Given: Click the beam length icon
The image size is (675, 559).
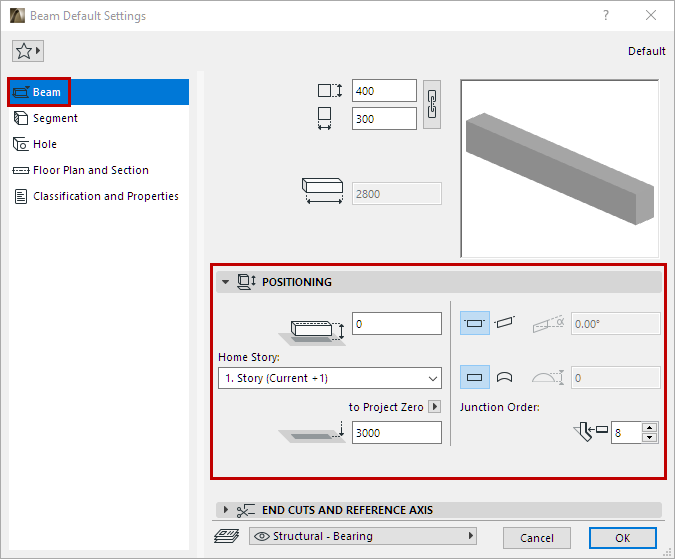Looking at the screenshot, I should coord(322,191).
